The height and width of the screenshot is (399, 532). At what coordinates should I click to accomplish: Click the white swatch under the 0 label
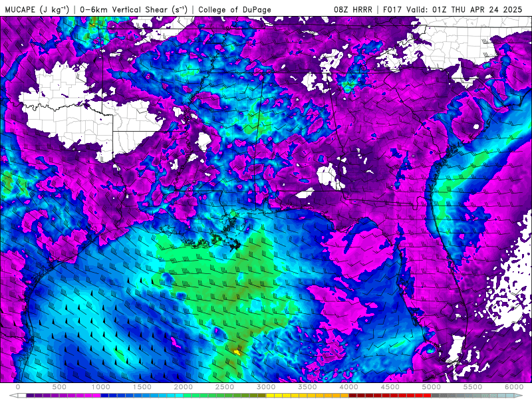pos(22,395)
